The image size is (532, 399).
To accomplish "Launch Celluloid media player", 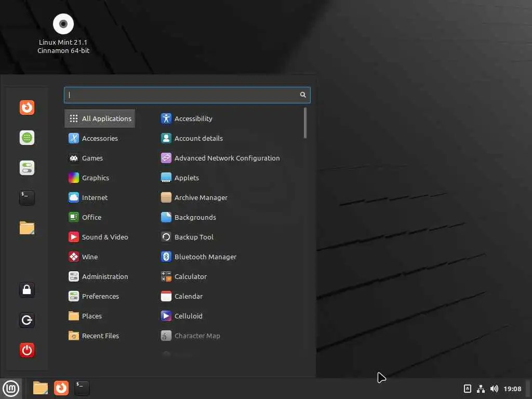I will [x=182, y=316].
